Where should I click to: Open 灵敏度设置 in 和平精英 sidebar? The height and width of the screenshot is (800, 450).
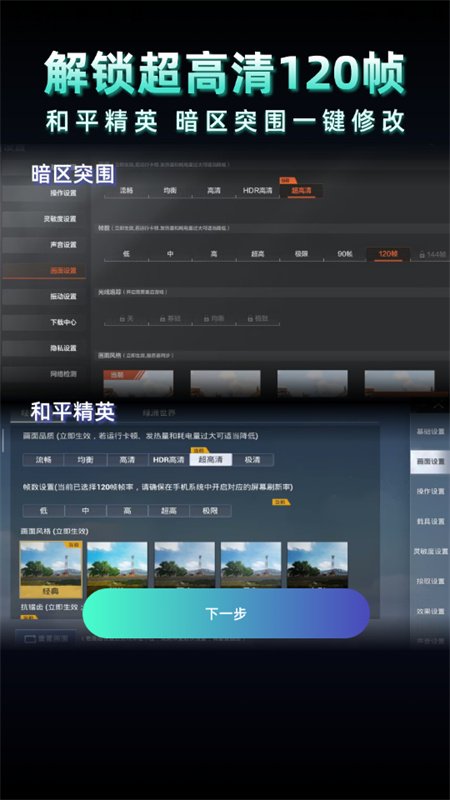tap(430, 552)
